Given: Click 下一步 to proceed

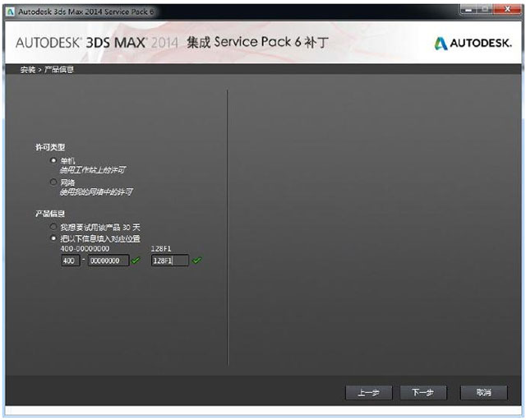Looking at the screenshot, I should point(422,393).
